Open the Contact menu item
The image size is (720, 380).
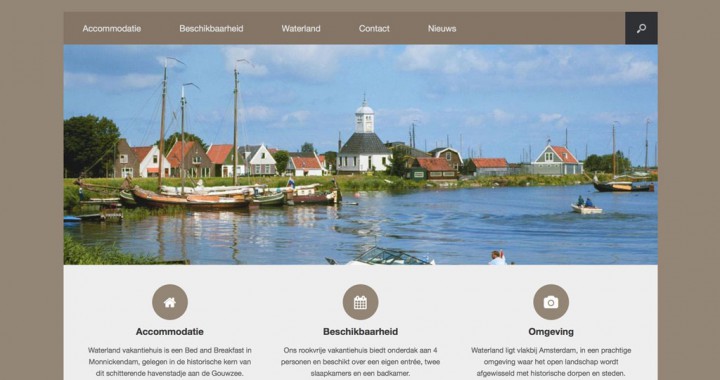374,28
